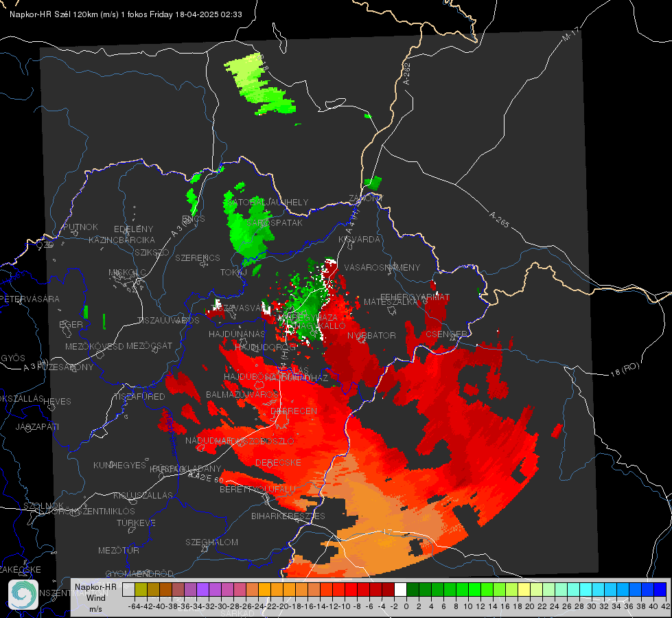Click the TISZAÚJVÁROS city label
The image size is (672, 618).
click(168, 321)
